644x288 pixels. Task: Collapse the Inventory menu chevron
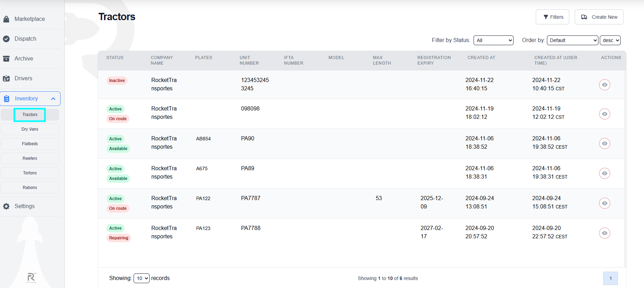[53, 99]
